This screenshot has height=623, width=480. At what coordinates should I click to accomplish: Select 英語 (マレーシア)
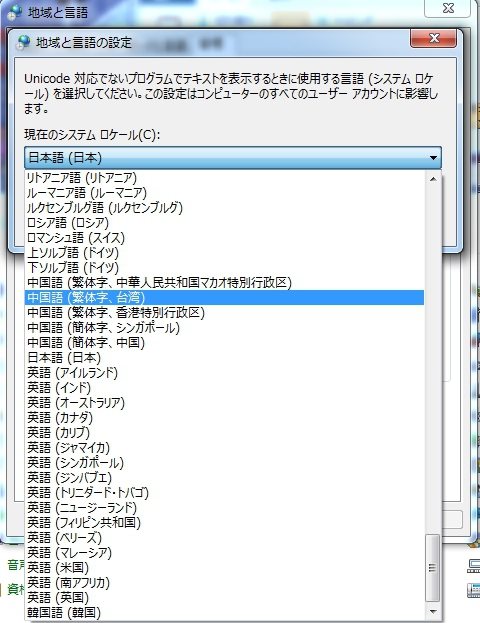(x=224, y=553)
